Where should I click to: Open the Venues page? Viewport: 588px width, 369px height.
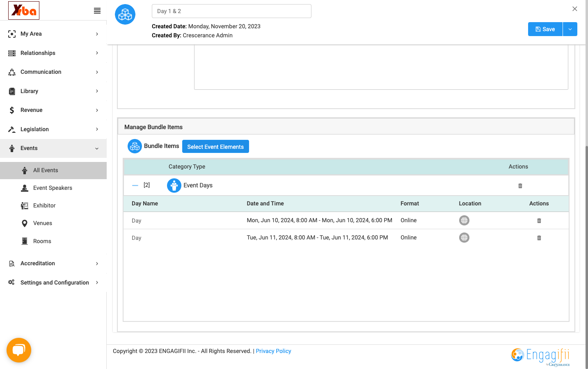coord(53,223)
